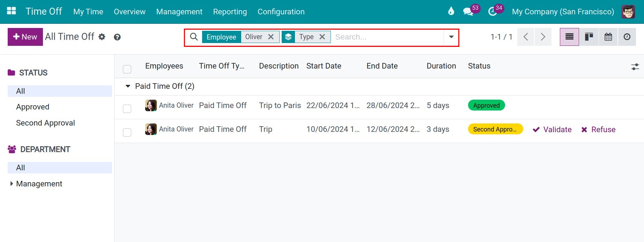
Task: Remove the Type group-by filter
Action: pyautogui.click(x=322, y=37)
